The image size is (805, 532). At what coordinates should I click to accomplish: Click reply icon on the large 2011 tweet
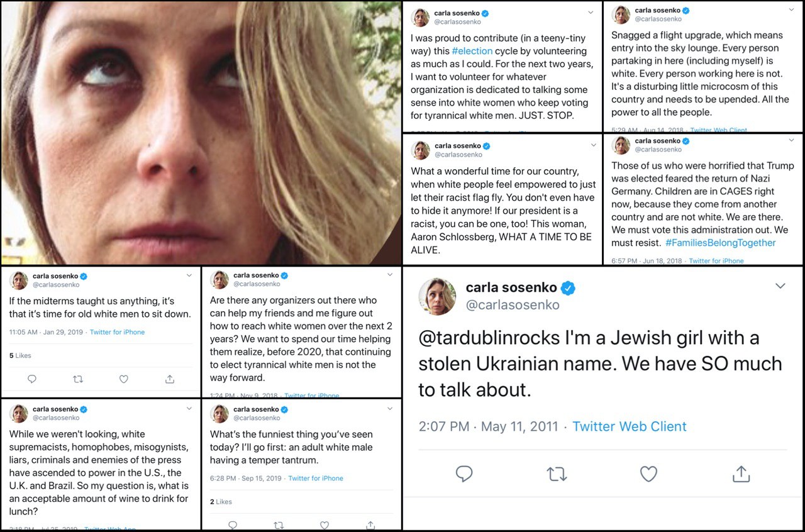(464, 474)
